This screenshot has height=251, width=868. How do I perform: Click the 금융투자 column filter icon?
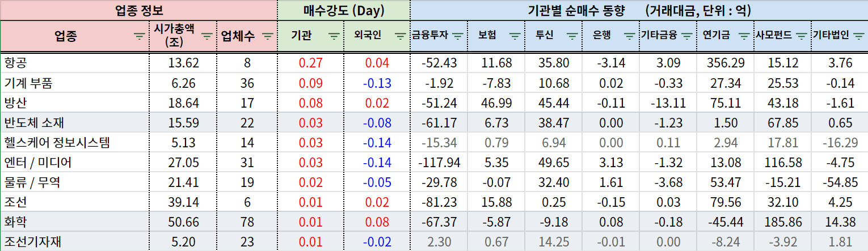pyautogui.click(x=458, y=36)
